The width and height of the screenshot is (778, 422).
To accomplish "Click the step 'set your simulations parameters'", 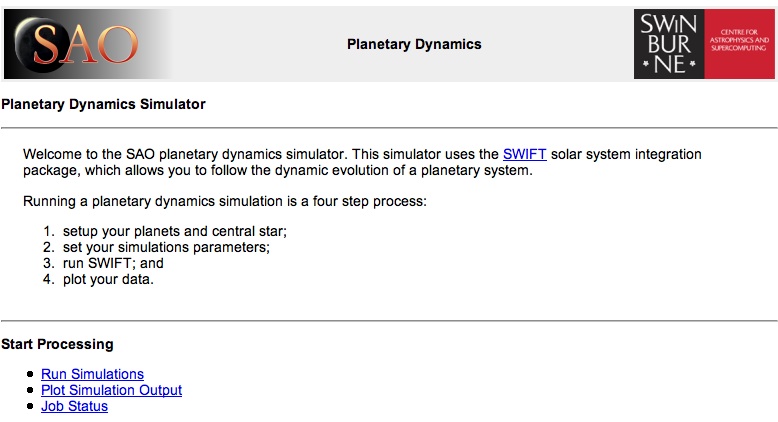I will click(166, 247).
